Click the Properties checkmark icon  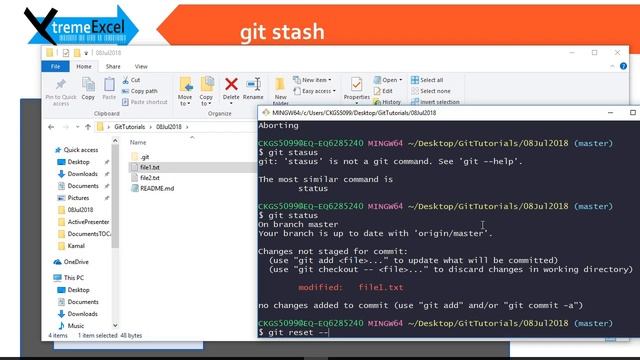pos(356,84)
